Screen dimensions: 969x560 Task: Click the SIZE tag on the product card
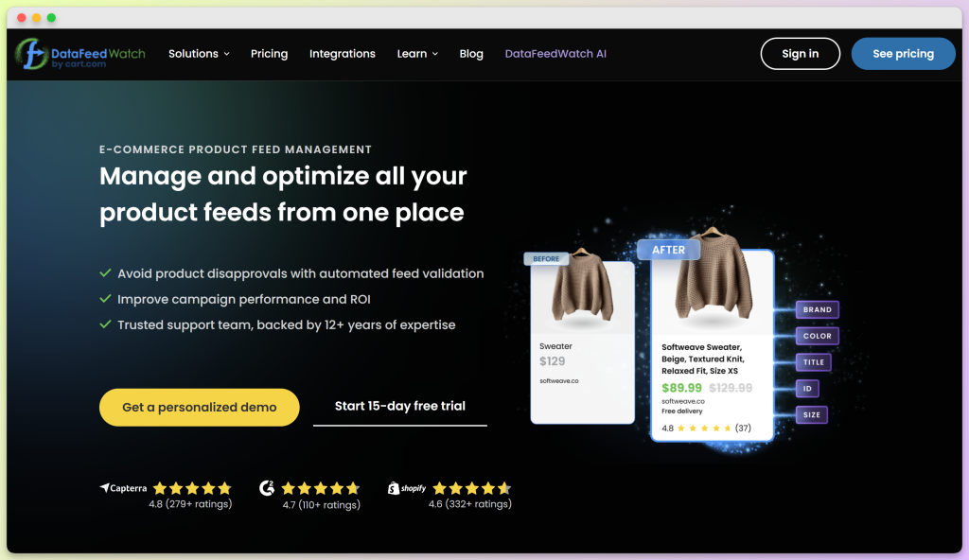[x=811, y=414]
